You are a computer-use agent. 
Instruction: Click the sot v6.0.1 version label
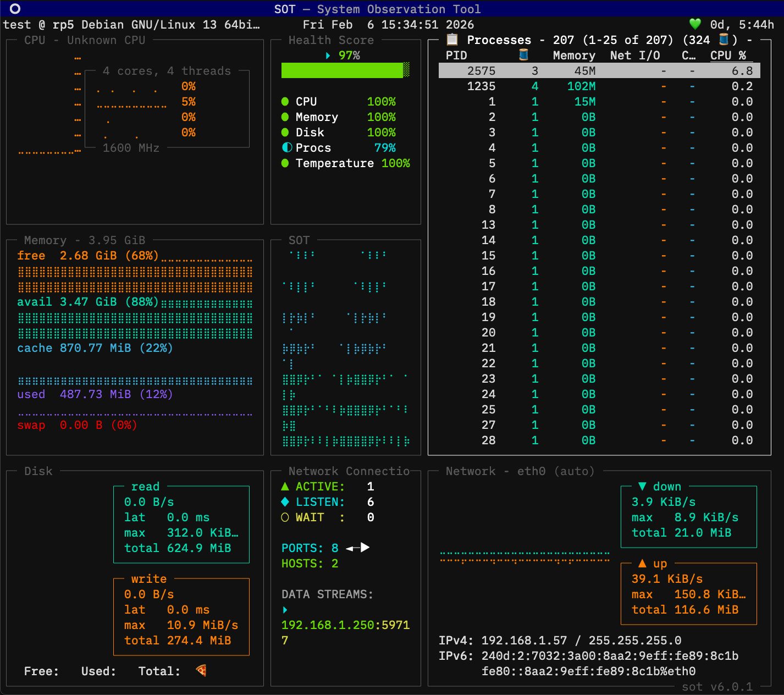(x=717, y=686)
